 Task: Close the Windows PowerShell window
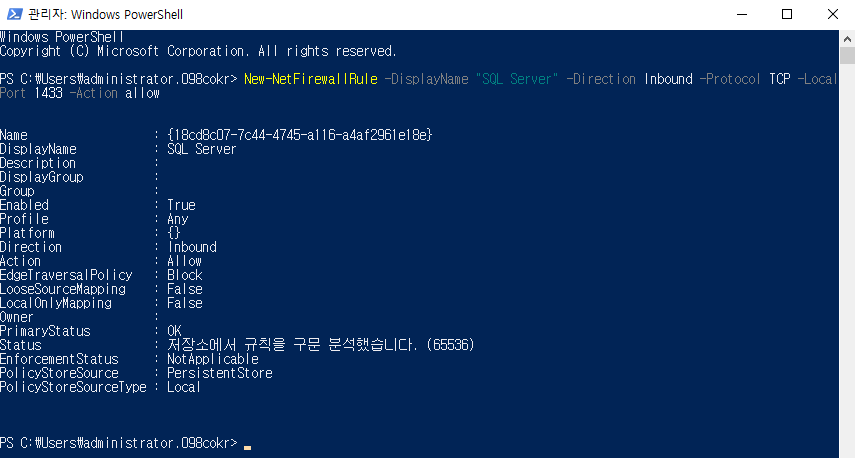(x=832, y=15)
